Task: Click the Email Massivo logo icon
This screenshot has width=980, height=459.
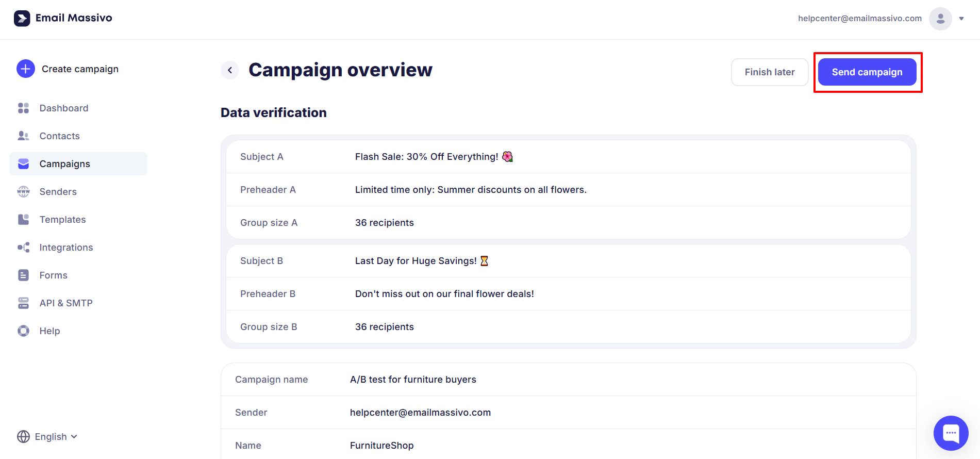Action: [x=22, y=19]
